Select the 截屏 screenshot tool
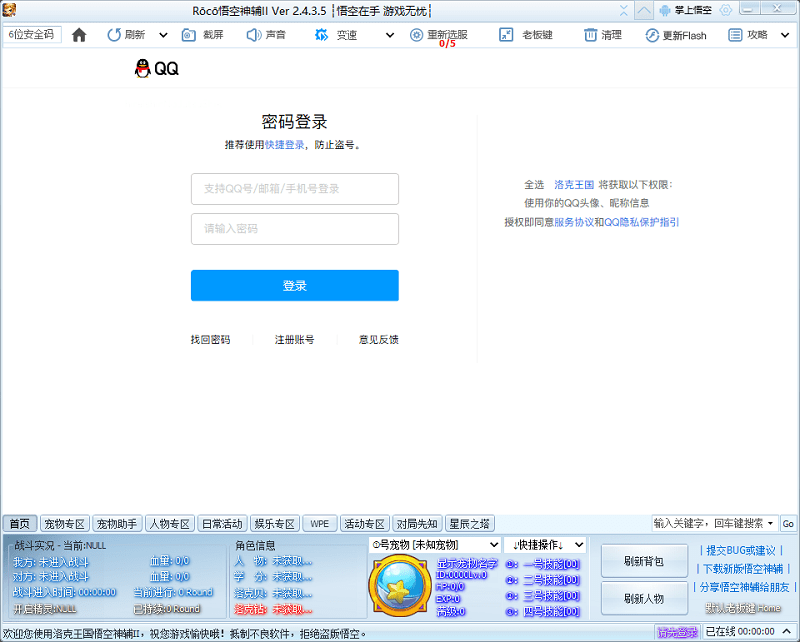Image resolution: width=800 pixels, height=642 pixels. point(200,34)
